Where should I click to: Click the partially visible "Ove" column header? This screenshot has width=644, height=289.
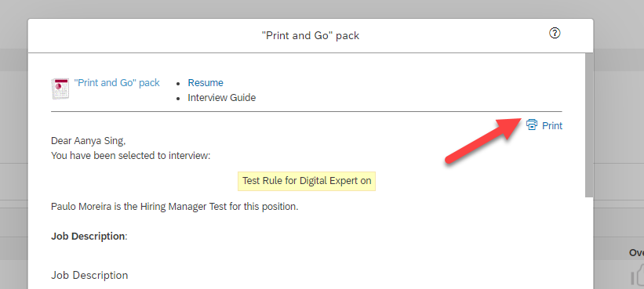tap(636, 253)
